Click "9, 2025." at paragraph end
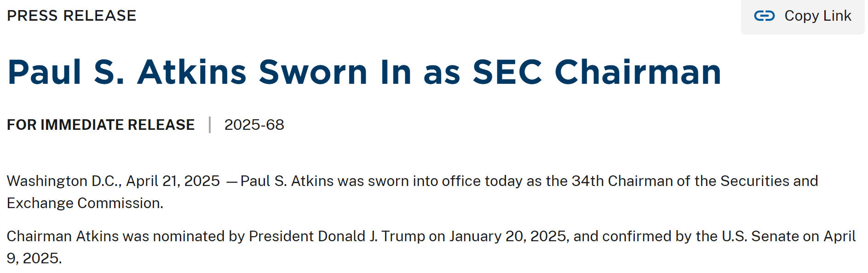This screenshot has height=273, width=868. [x=34, y=258]
